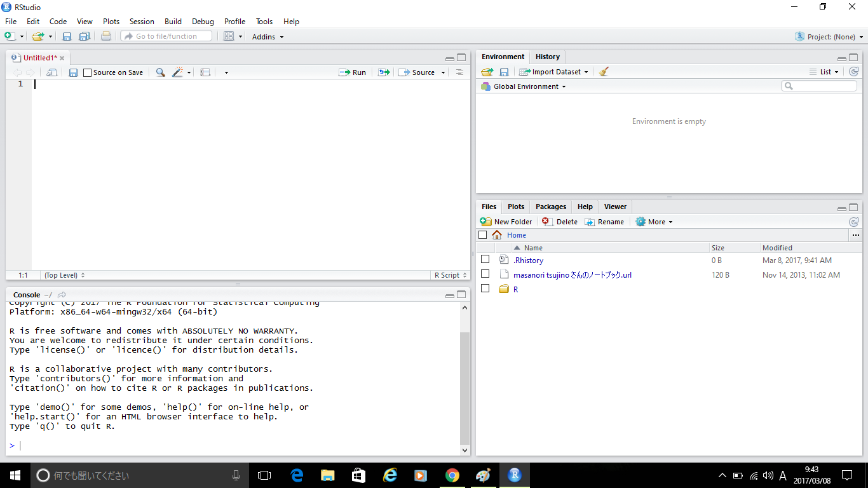
Task: Click the Delete button in Files pane
Action: point(560,222)
